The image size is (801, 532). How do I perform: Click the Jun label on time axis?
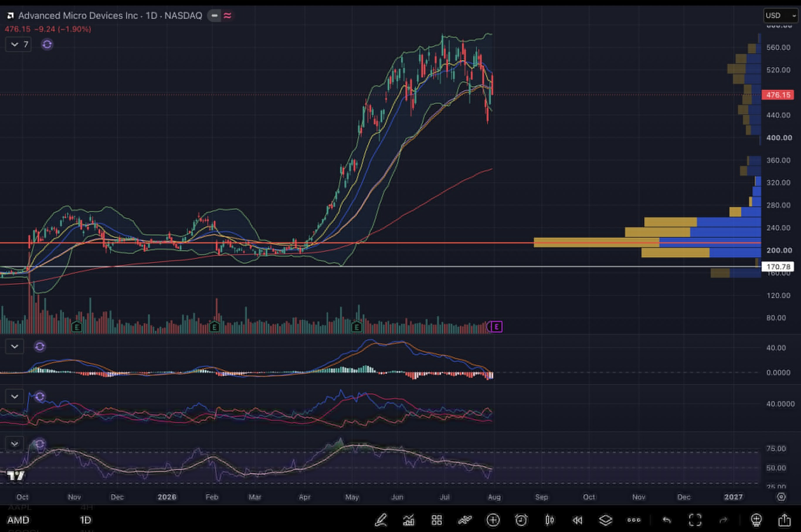(397, 497)
